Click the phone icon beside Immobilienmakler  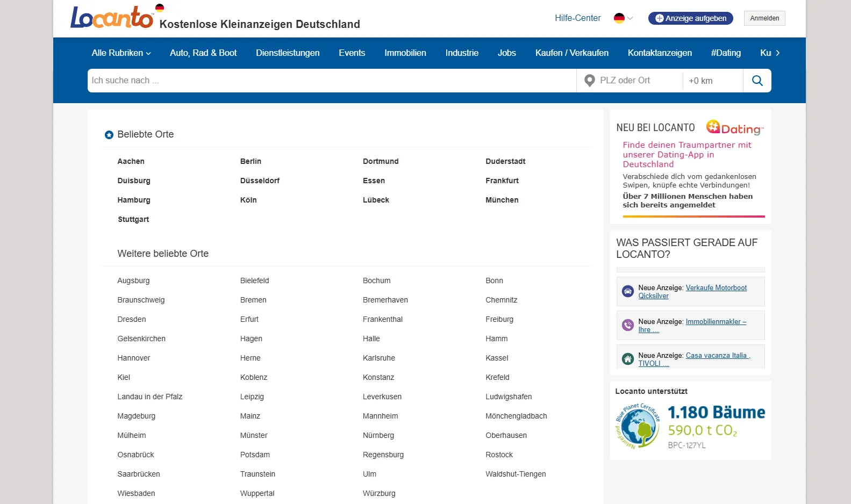(627, 325)
